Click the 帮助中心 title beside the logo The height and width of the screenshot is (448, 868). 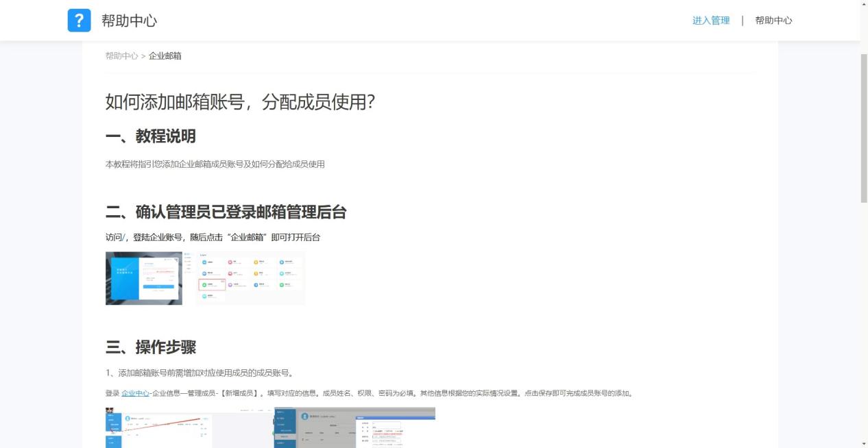(129, 21)
